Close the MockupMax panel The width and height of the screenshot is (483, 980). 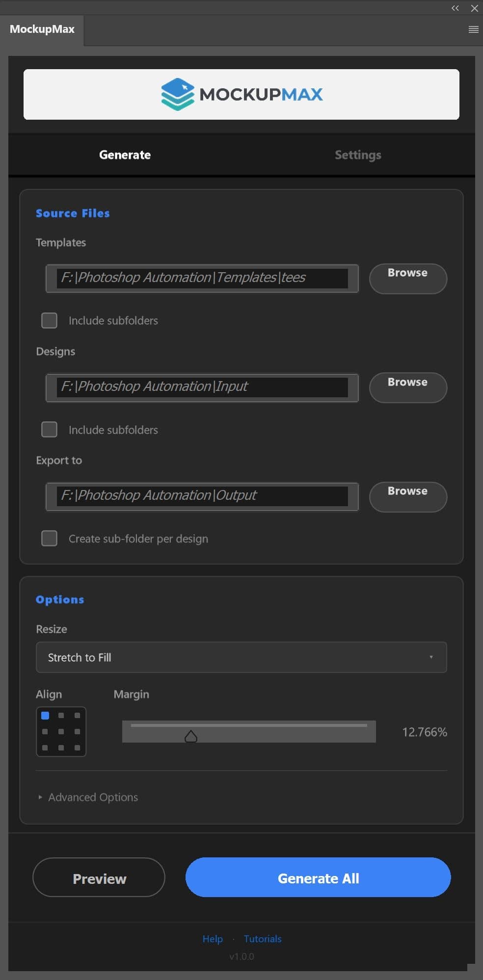coord(474,8)
